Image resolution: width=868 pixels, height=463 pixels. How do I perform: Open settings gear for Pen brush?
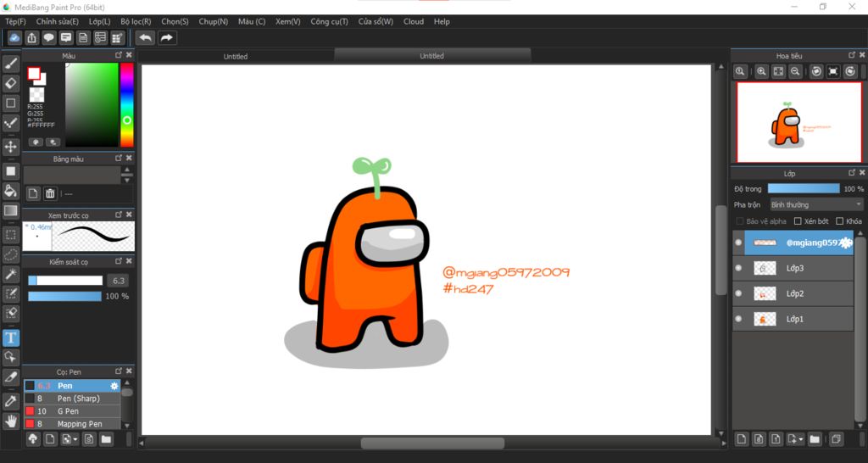point(114,386)
